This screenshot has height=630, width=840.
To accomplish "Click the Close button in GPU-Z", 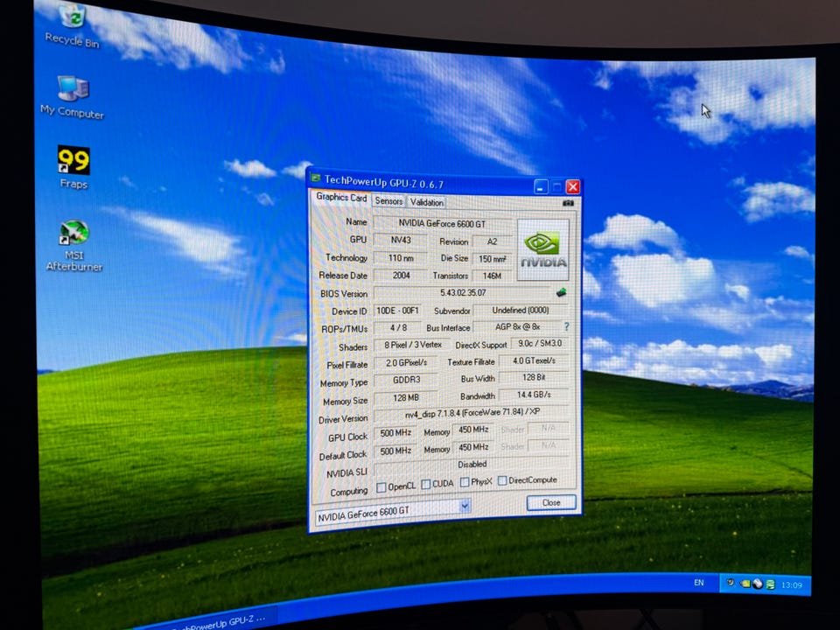I will point(551,502).
